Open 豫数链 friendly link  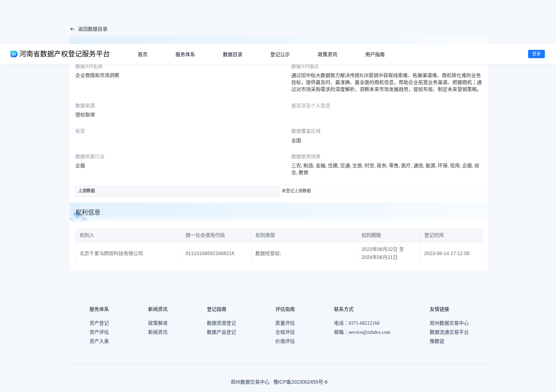pyautogui.click(x=437, y=341)
